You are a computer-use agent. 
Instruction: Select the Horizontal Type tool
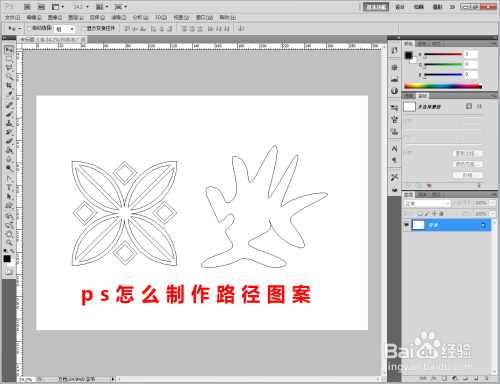tap(9, 188)
